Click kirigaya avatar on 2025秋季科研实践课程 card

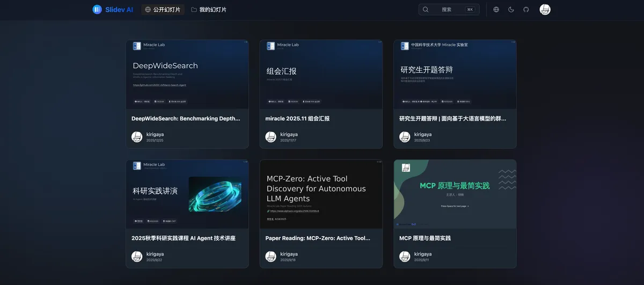coord(137,257)
